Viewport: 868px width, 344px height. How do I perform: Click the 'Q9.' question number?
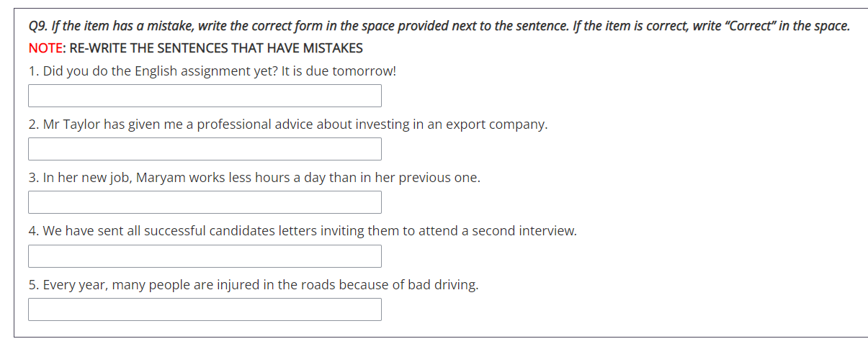tap(40, 26)
